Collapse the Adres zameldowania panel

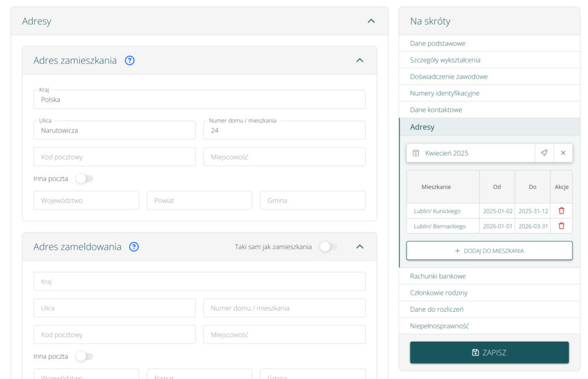coord(359,247)
